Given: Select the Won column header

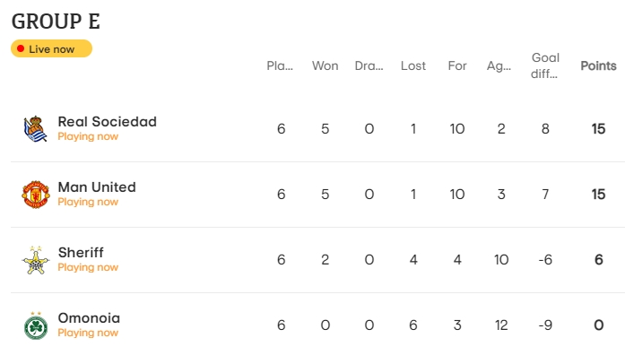Looking at the screenshot, I should point(325,65).
